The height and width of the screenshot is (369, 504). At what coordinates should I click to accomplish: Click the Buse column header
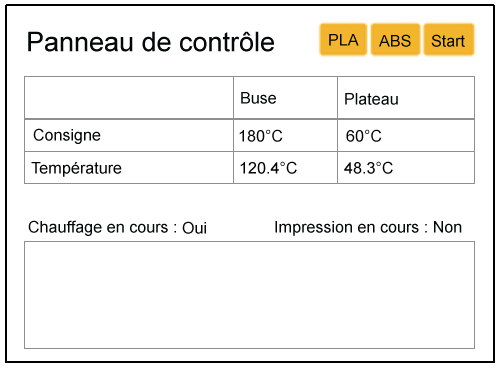pos(285,98)
